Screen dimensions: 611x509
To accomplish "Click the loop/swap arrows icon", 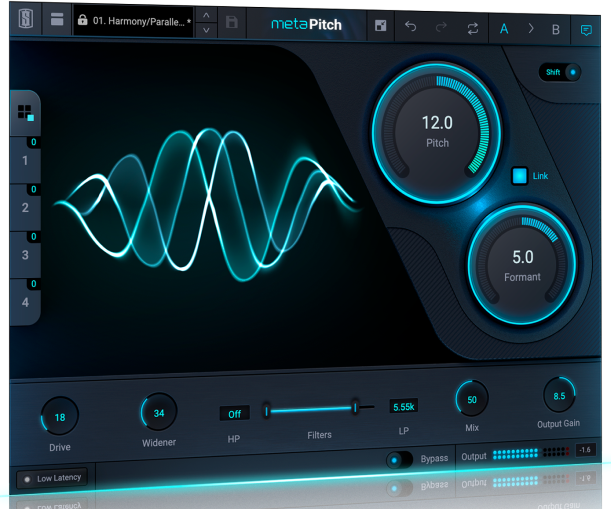I will pos(472,27).
